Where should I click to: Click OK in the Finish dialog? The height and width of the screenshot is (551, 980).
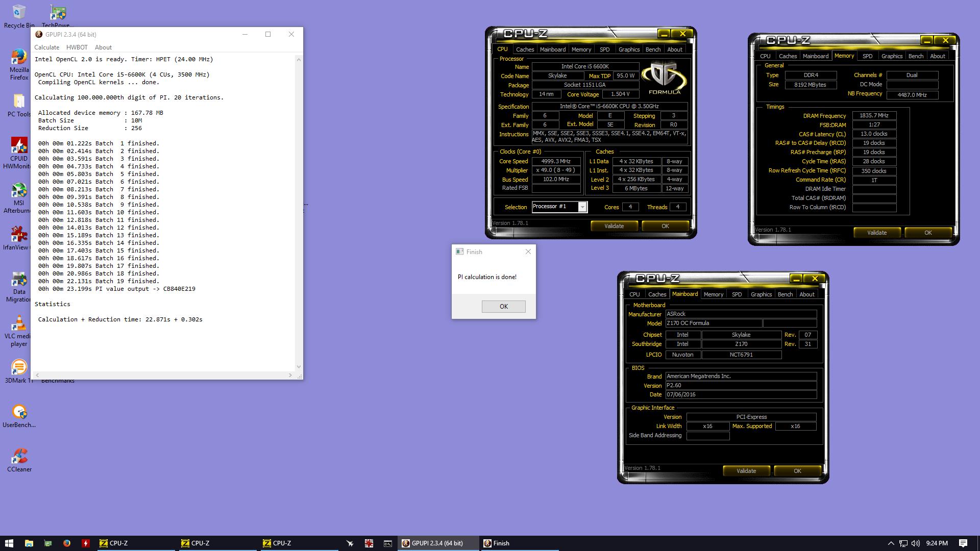[503, 306]
